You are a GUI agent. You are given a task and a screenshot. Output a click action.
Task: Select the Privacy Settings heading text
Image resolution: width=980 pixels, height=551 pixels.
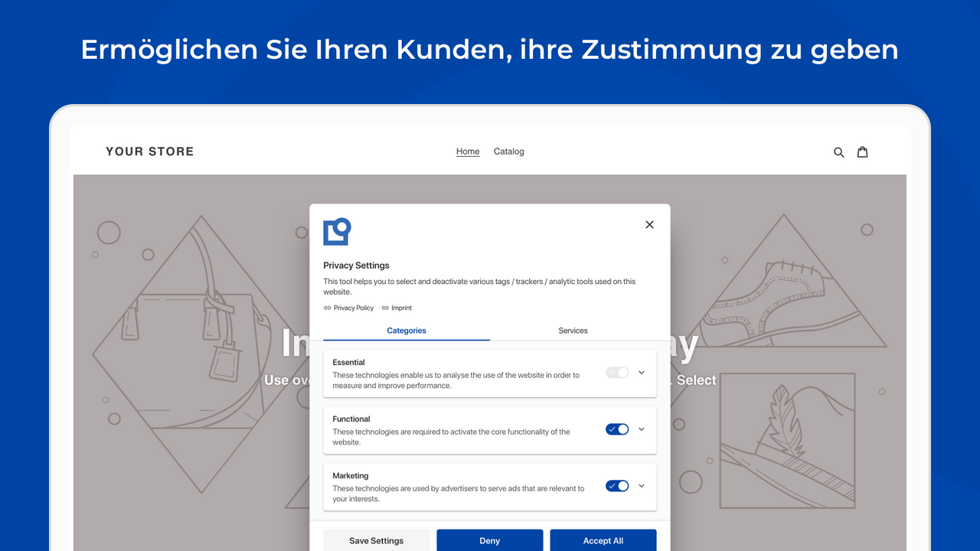(356, 266)
